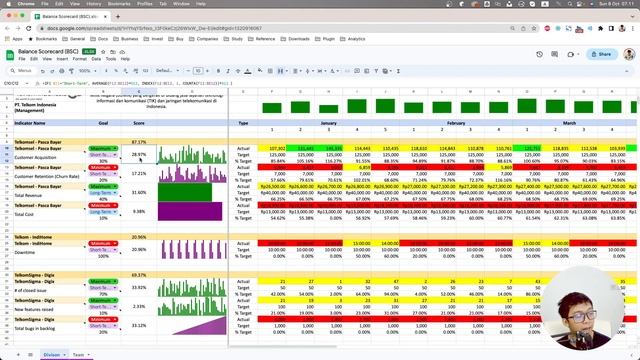
Task: Toggle strikethrough formatting
Action: 238,71
